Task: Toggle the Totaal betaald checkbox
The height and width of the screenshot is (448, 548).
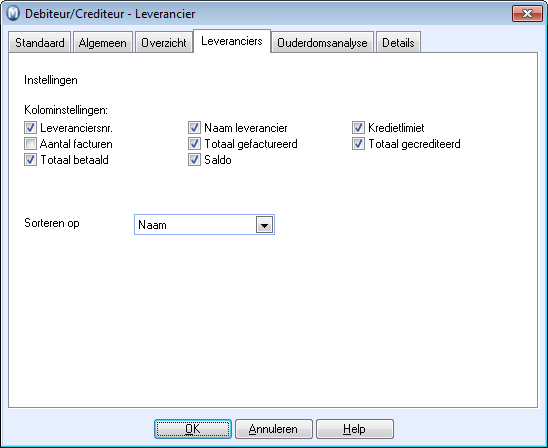Action: pyautogui.click(x=30, y=160)
